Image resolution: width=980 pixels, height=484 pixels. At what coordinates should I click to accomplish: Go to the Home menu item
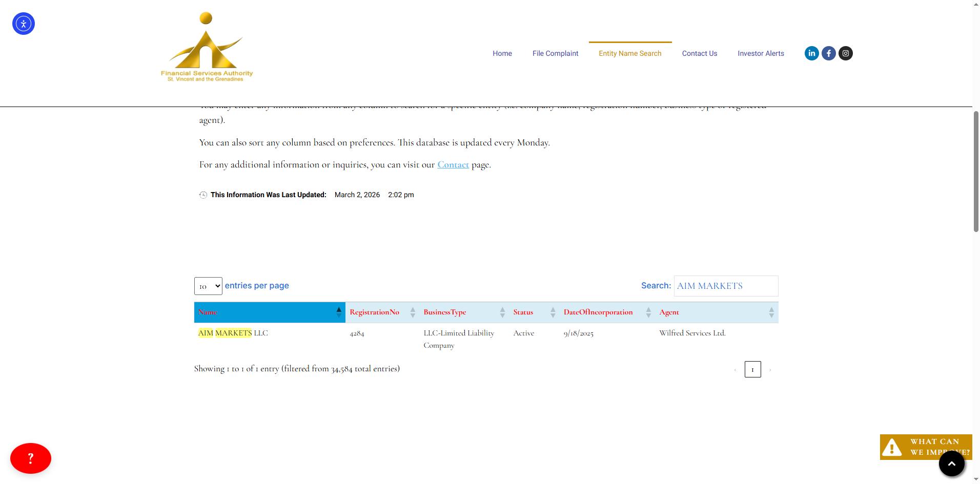[x=502, y=53]
